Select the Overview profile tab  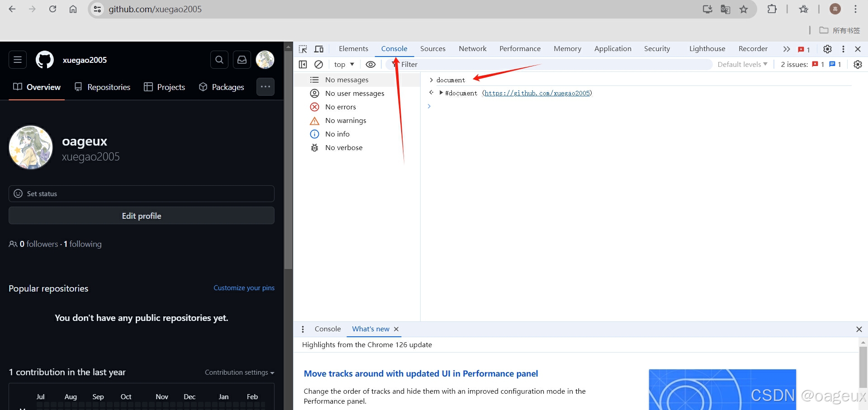pyautogui.click(x=37, y=87)
